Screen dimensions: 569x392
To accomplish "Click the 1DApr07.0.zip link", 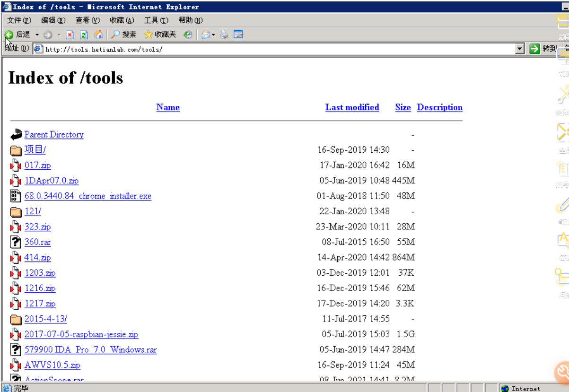I will [x=52, y=181].
